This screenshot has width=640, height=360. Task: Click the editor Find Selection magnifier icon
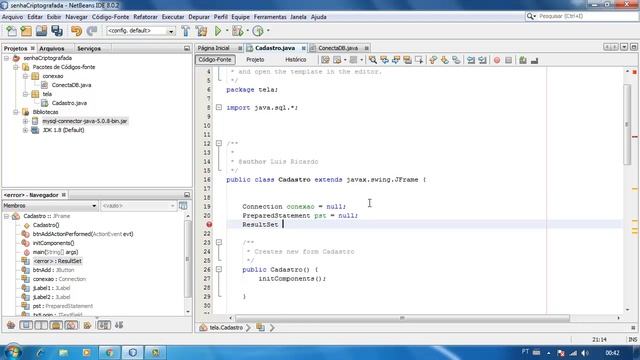click(373, 60)
